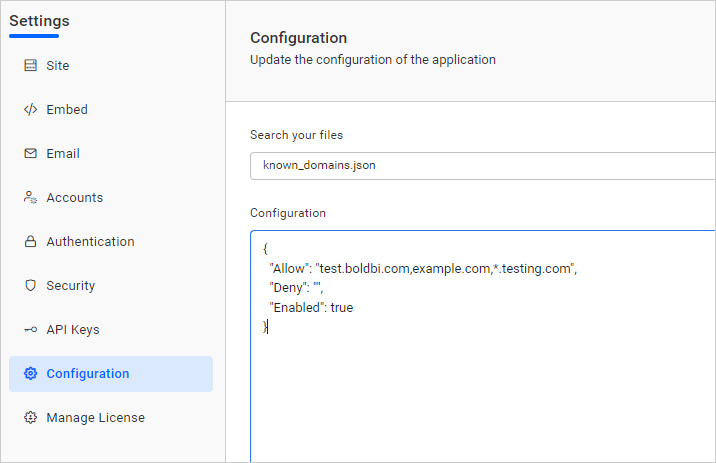
Task: Click the "Deny" line in the editor
Action: click(296, 288)
